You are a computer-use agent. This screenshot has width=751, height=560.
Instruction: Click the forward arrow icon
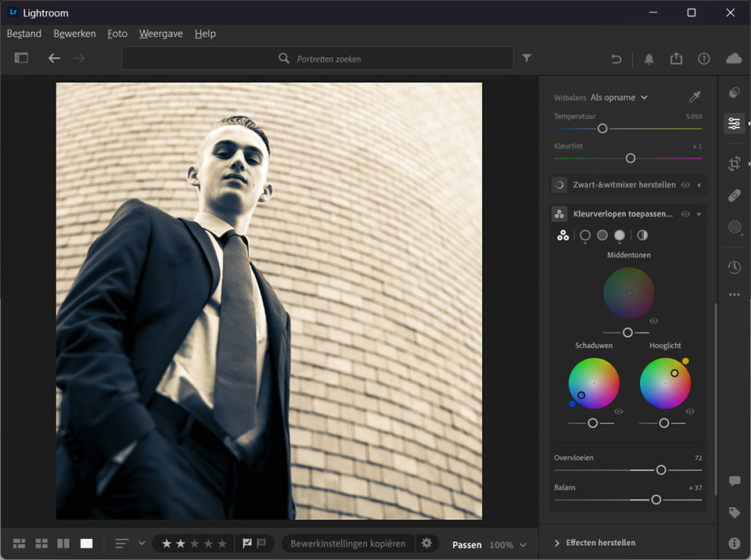click(x=79, y=59)
